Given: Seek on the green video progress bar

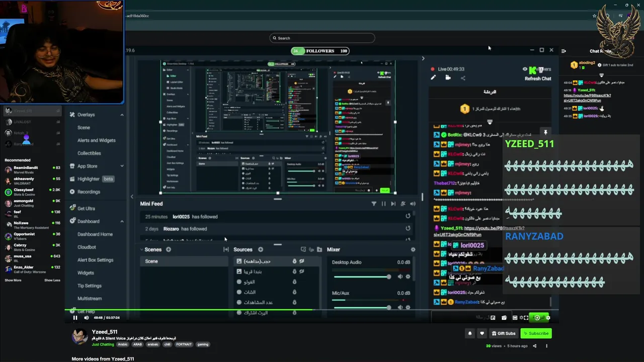Looking at the screenshot, I should [311, 310].
